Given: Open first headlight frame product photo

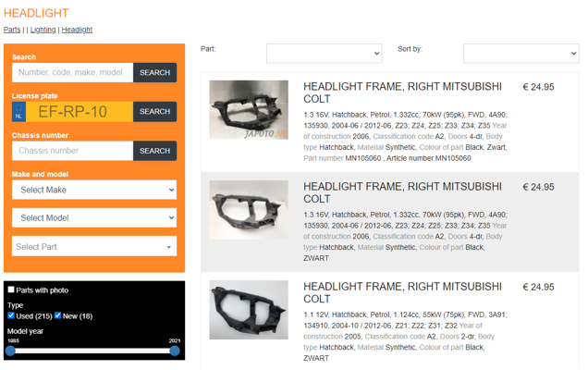Looking at the screenshot, I should click(x=248, y=110).
